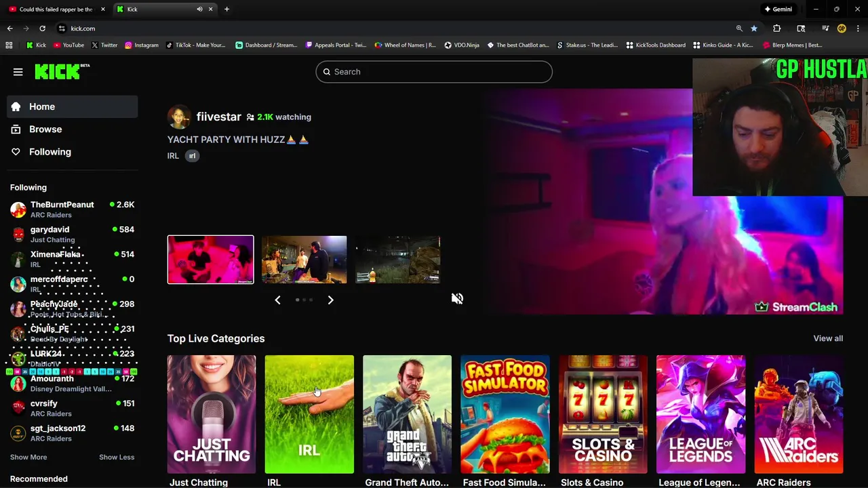Select the pink yacht party stream thumbnail
Viewport: 868px width, 488px height.
click(x=210, y=260)
